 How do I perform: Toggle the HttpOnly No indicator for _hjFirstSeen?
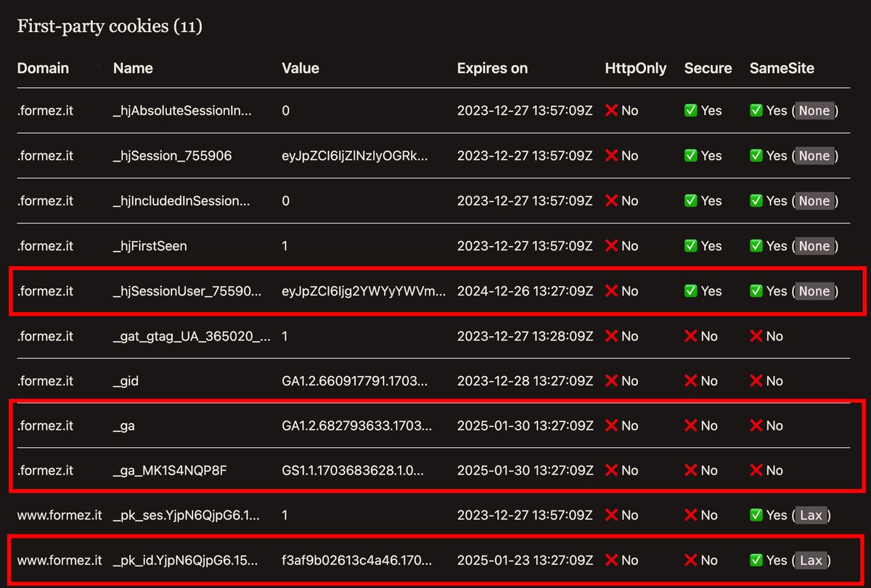613,245
